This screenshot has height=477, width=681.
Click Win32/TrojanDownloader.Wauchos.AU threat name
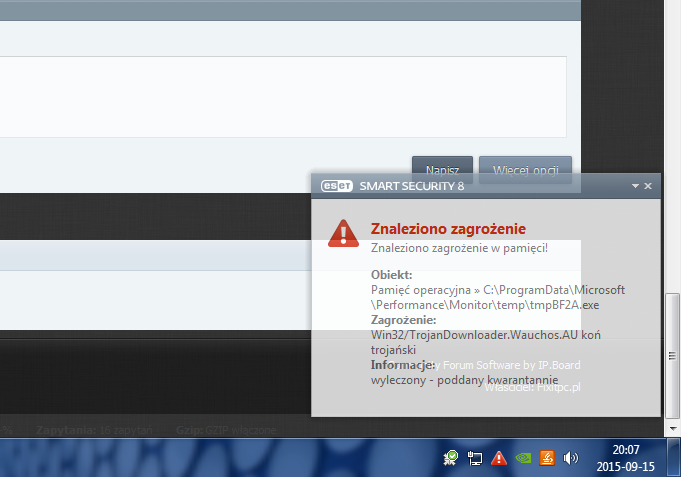coord(476,335)
